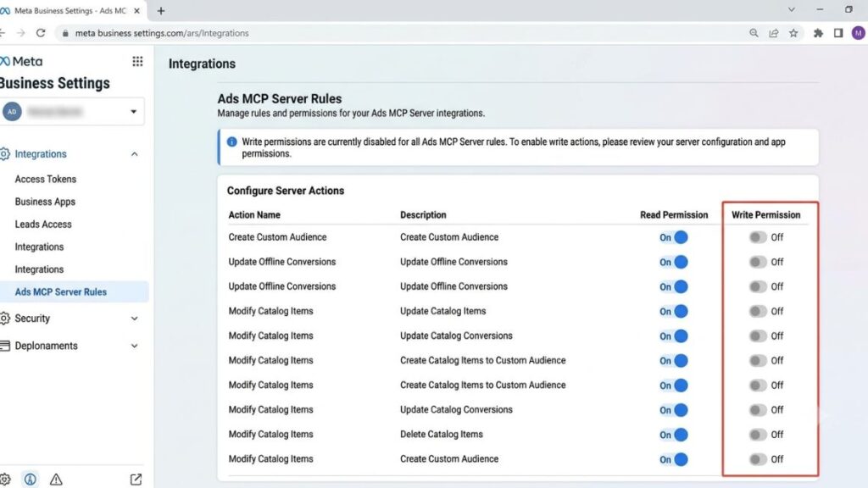Enable Write Permission for Update Catalog Items
868x488 pixels.
coord(758,312)
